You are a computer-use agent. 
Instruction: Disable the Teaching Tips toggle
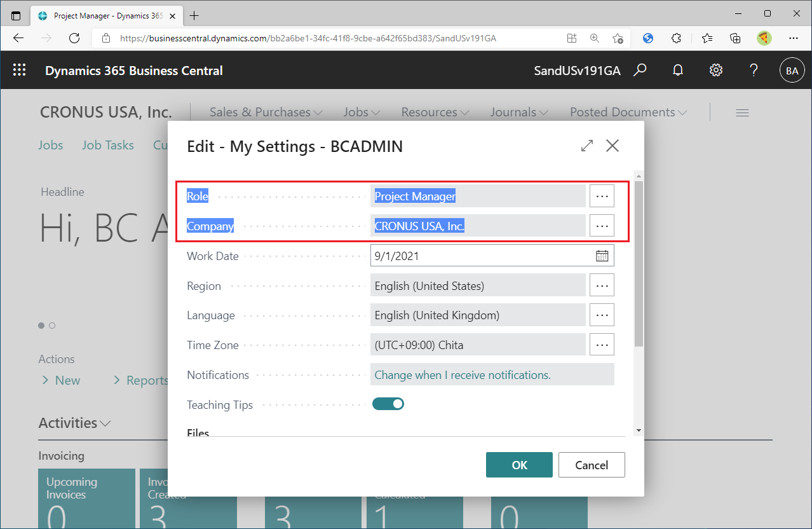pos(388,403)
